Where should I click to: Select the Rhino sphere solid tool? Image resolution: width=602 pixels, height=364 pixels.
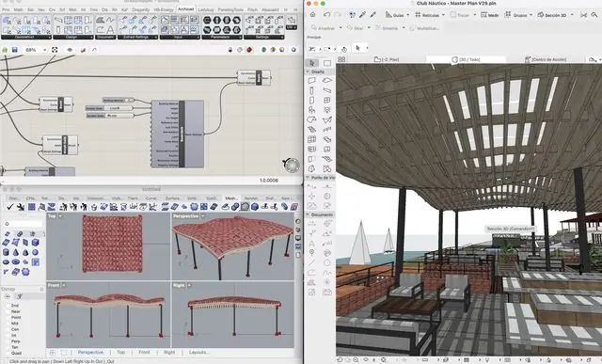pos(35,252)
